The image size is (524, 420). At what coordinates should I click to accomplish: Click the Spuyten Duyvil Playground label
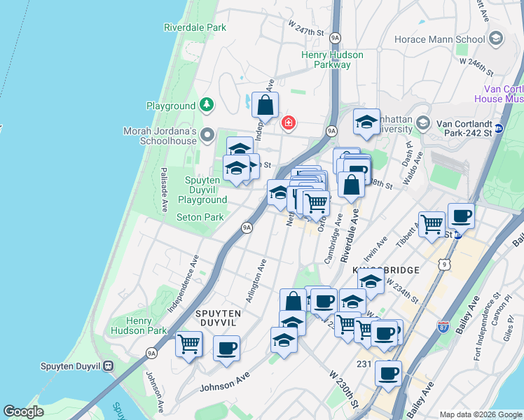(x=202, y=190)
